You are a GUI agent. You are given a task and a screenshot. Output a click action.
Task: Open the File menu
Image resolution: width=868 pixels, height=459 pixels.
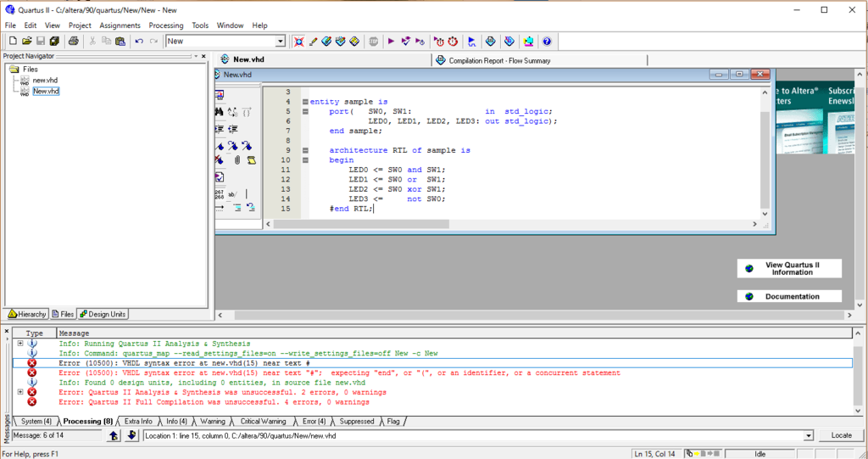click(10, 25)
